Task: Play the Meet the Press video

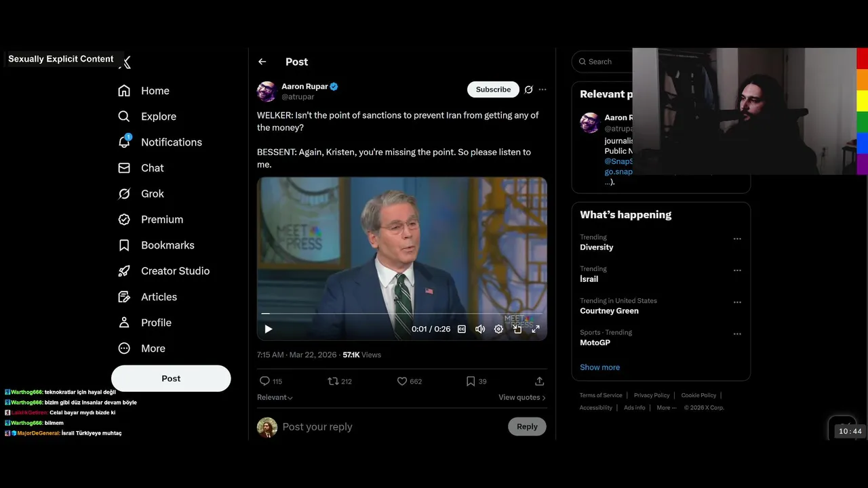Action: point(269,329)
